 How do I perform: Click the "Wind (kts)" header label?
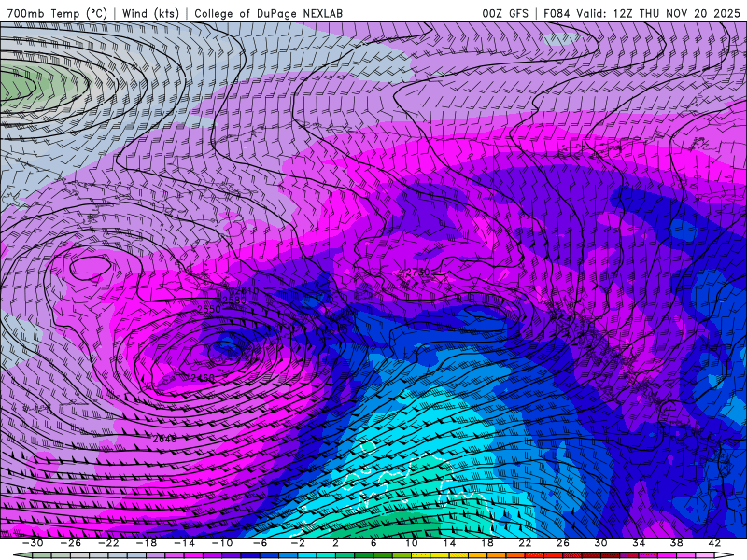[x=150, y=13]
